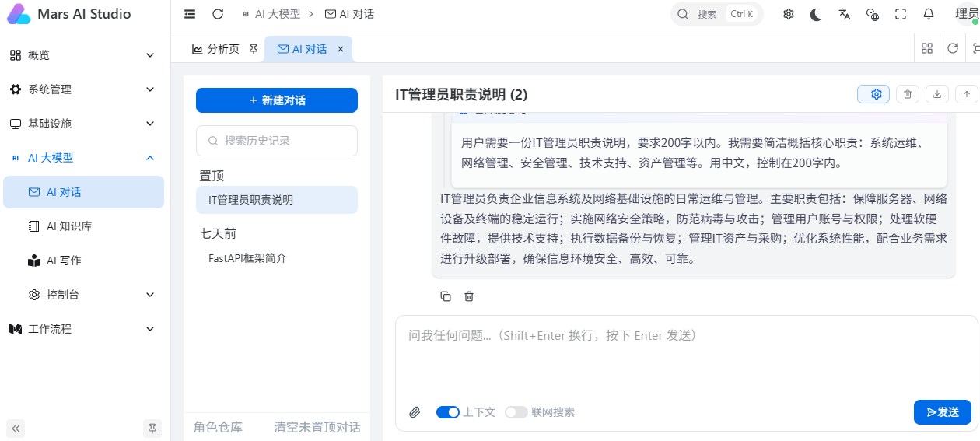Delete conversation with header trash icon
980x441 pixels.
[908, 94]
